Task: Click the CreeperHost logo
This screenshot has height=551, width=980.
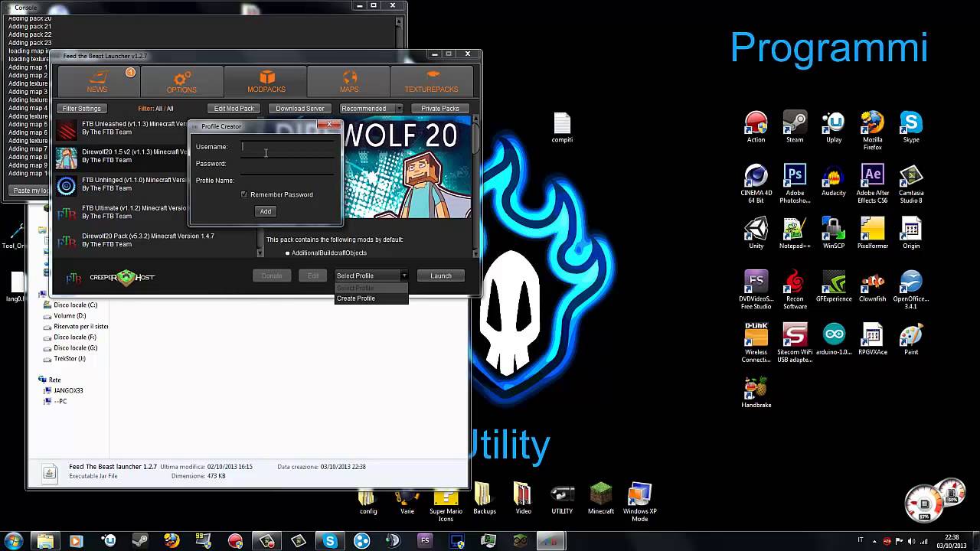Action: point(122,277)
